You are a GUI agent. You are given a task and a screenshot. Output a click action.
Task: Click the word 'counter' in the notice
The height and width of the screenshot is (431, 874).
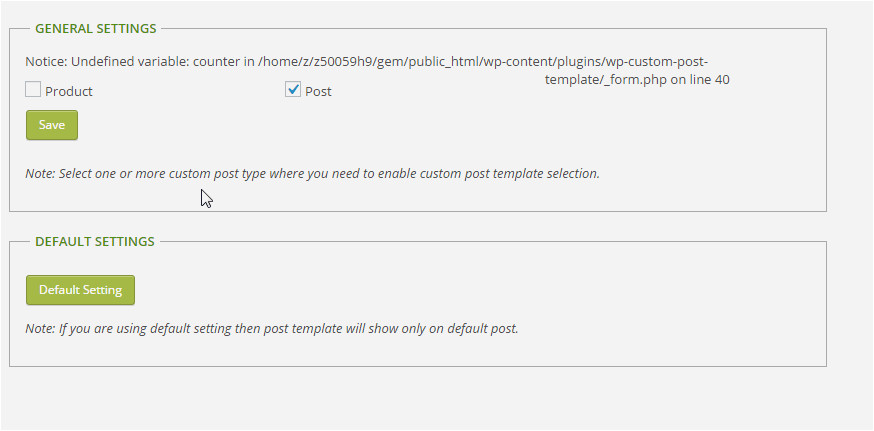click(x=212, y=61)
